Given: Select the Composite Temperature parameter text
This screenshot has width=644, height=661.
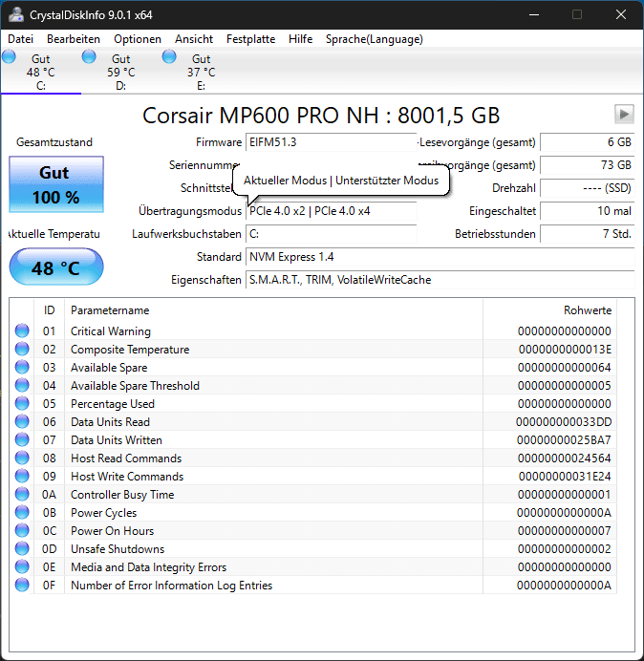Looking at the screenshot, I should (130, 350).
